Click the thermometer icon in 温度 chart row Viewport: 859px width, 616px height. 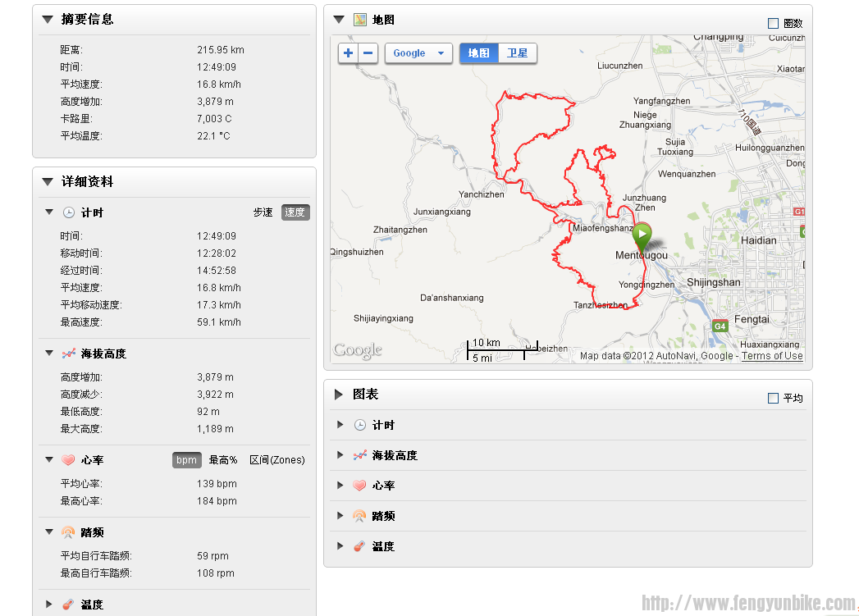point(359,546)
